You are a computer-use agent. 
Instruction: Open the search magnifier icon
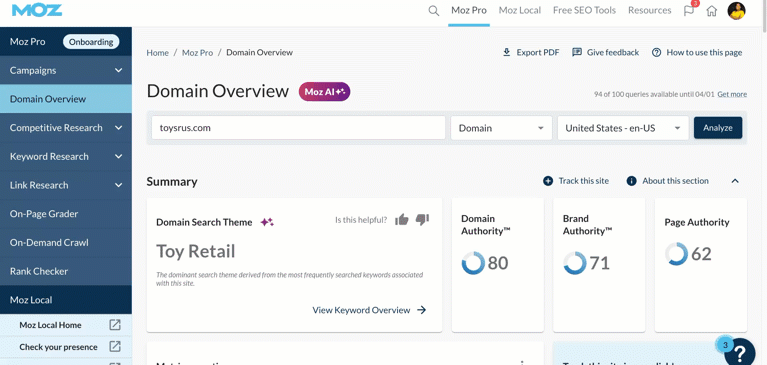click(x=433, y=11)
